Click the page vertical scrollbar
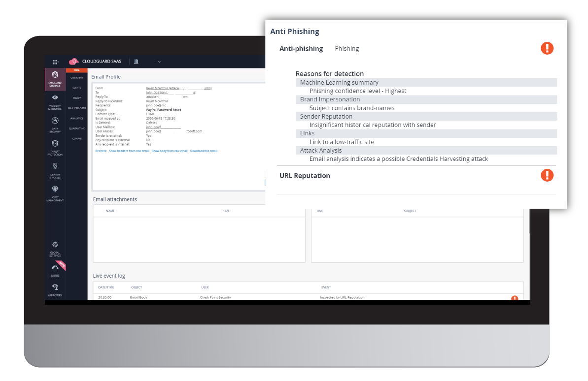588x381 pixels. point(529,221)
